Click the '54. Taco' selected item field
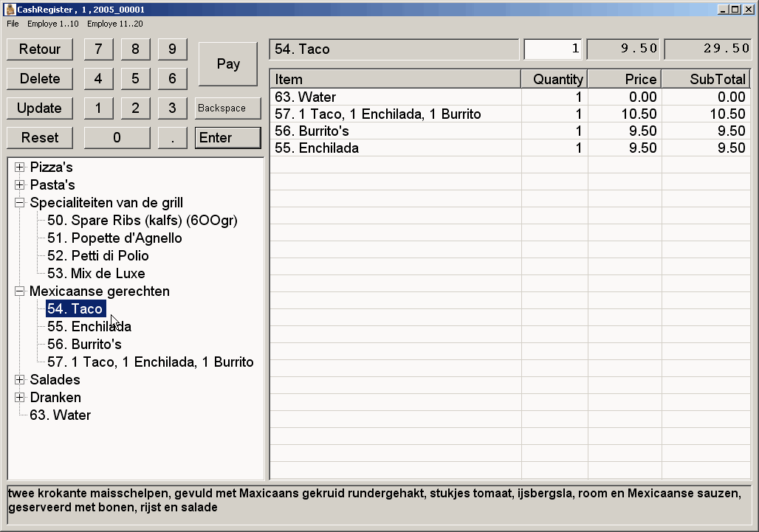Screen dimensions: 759x532 click(394, 49)
